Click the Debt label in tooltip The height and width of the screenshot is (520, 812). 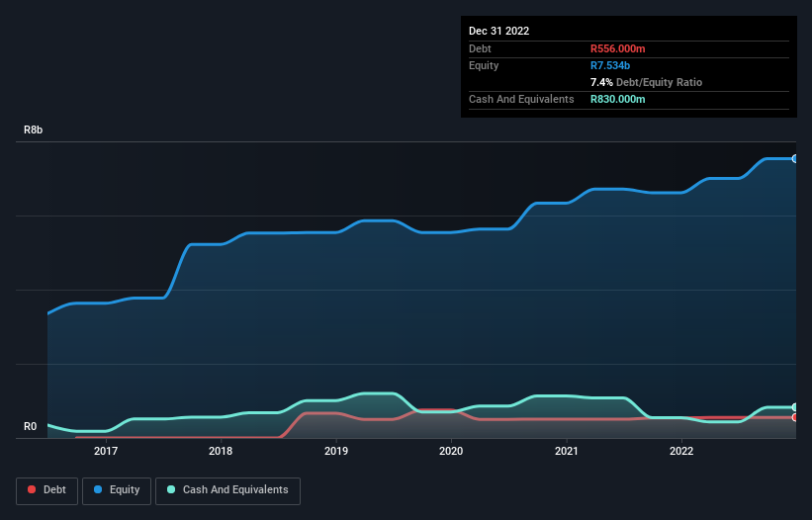tap(480, 48)
